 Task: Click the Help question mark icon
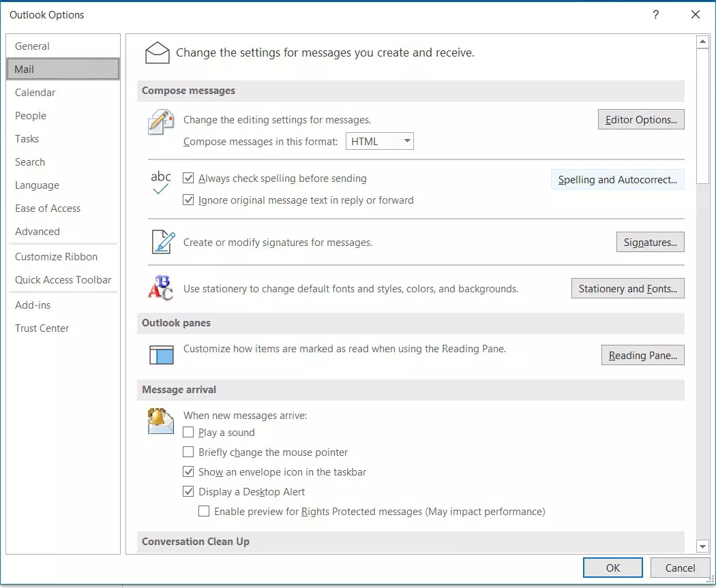(x=655, y=14)
